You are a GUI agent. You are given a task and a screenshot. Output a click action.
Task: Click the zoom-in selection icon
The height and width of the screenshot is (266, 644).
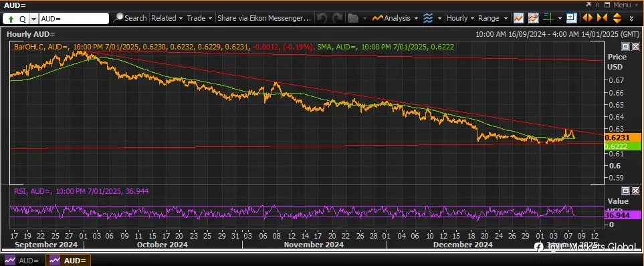point(572,17)
